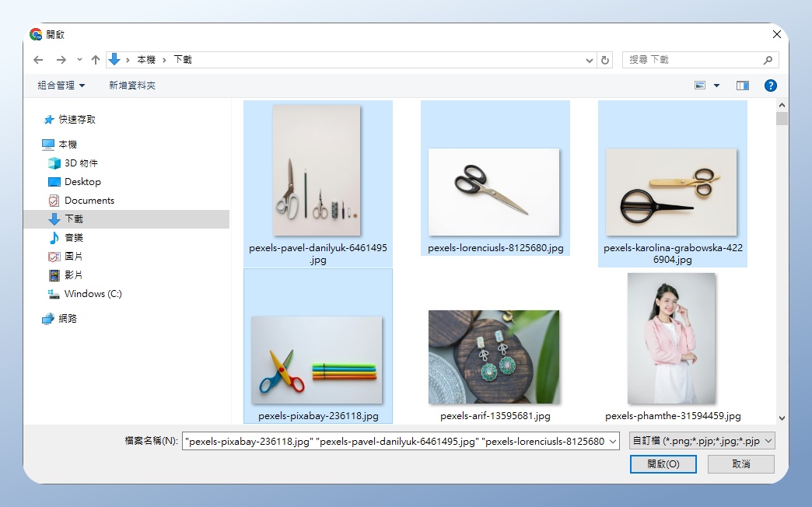
Task: Open recent locations dropdown chevron
Action: click(79, 60)
